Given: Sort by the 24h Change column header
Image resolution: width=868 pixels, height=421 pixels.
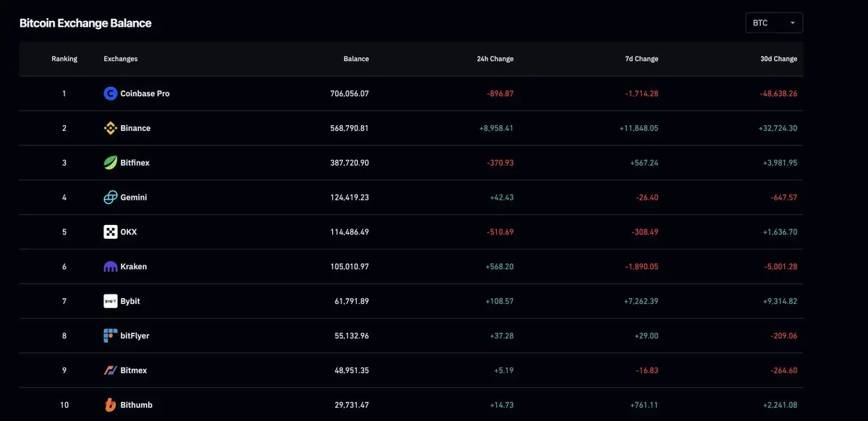Looking at the screenshot, I should 495,59.
